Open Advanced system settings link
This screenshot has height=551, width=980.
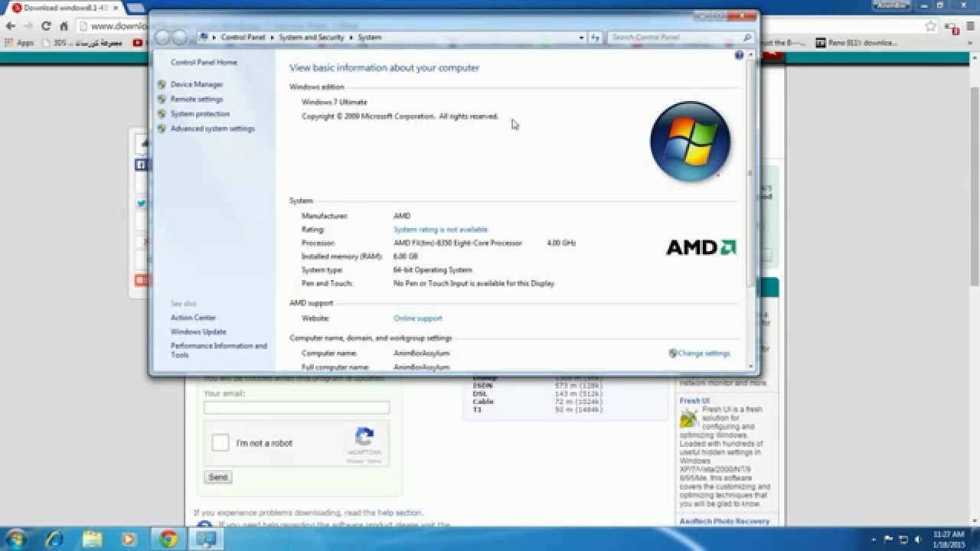213,129
